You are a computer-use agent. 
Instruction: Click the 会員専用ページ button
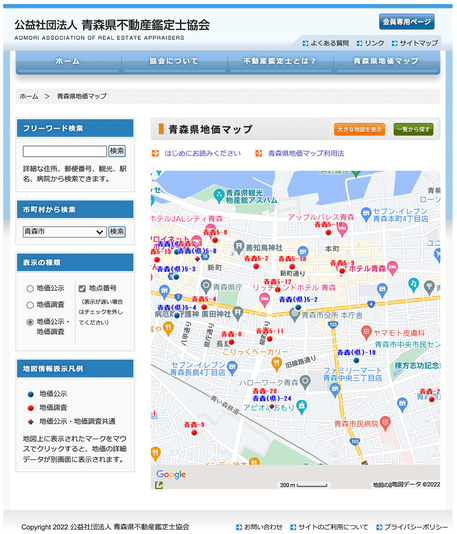pos(407,22)
